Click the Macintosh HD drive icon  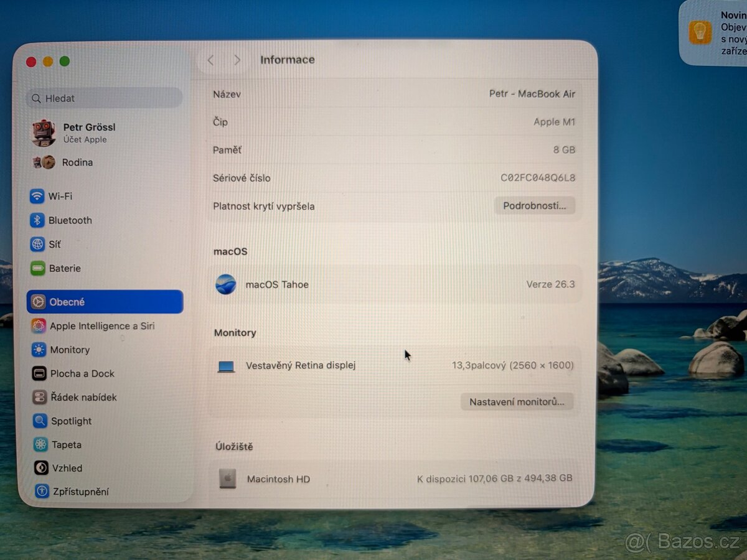pyautogui.click(x=228, y=478)
